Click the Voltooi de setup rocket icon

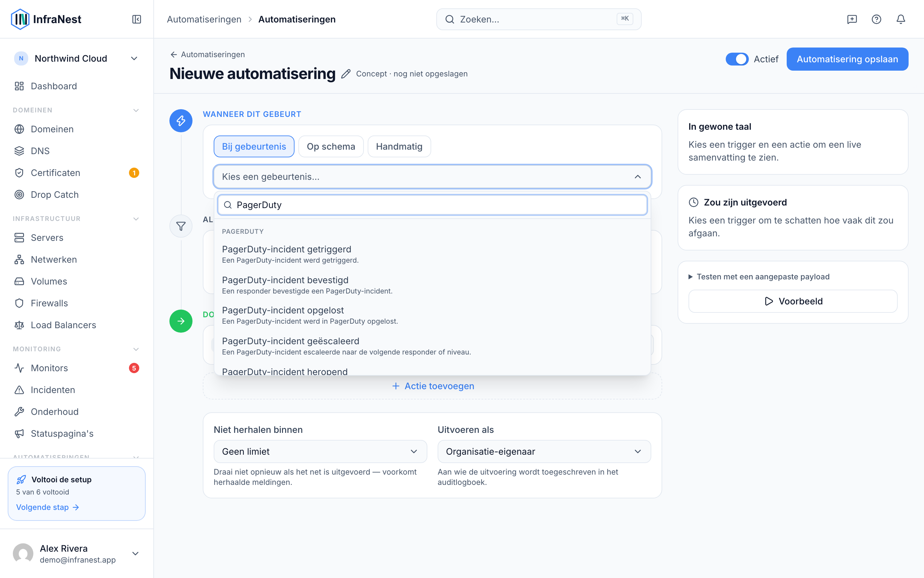(21, 479)
